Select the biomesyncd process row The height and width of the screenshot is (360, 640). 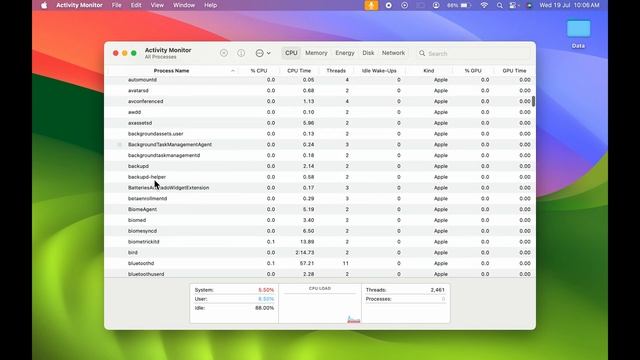[320, 231]
